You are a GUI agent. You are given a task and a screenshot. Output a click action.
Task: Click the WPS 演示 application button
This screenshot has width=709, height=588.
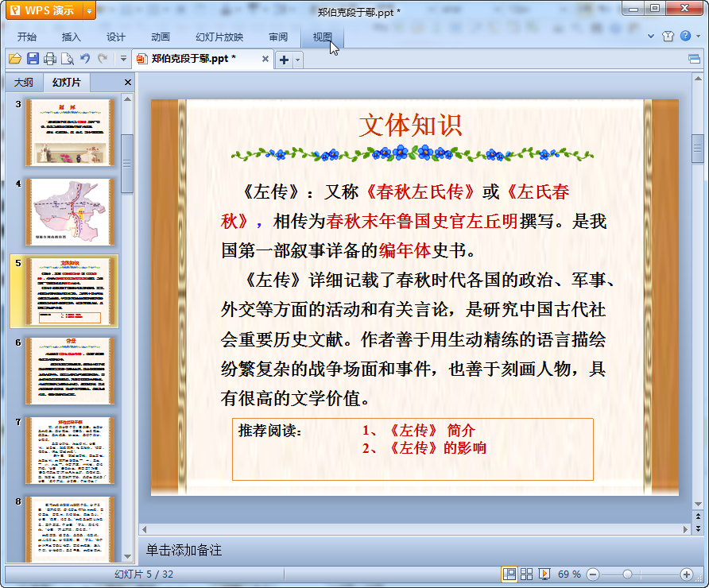point(45,10)
